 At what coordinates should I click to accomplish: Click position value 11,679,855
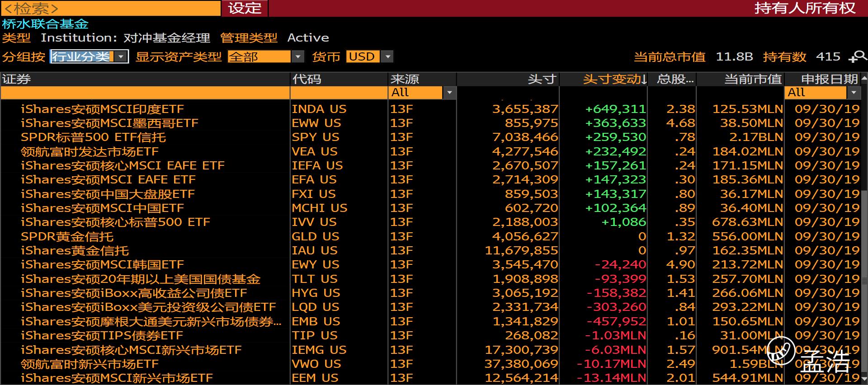point(521,250)
